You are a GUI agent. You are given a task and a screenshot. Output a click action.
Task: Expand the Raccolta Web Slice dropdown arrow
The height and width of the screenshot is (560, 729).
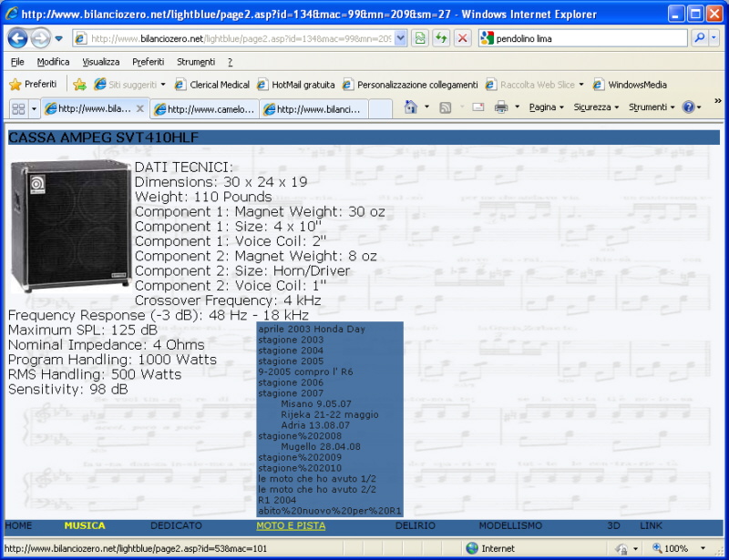581,85
